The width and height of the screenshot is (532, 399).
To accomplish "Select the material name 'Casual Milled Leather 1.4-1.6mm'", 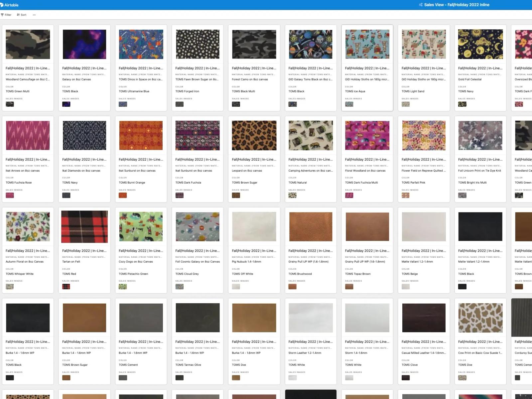I will [x=424, y=353].
